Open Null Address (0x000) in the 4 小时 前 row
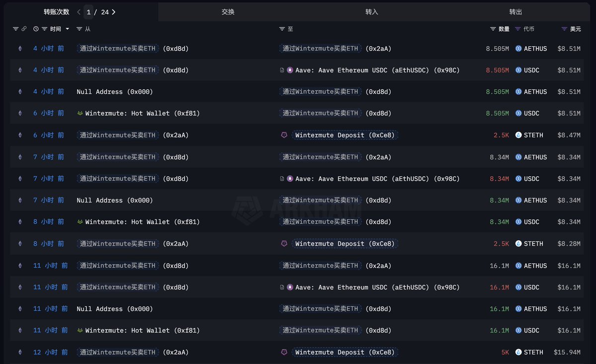The height and width of the screenshot is (364, 596). (x=115, y=92)
